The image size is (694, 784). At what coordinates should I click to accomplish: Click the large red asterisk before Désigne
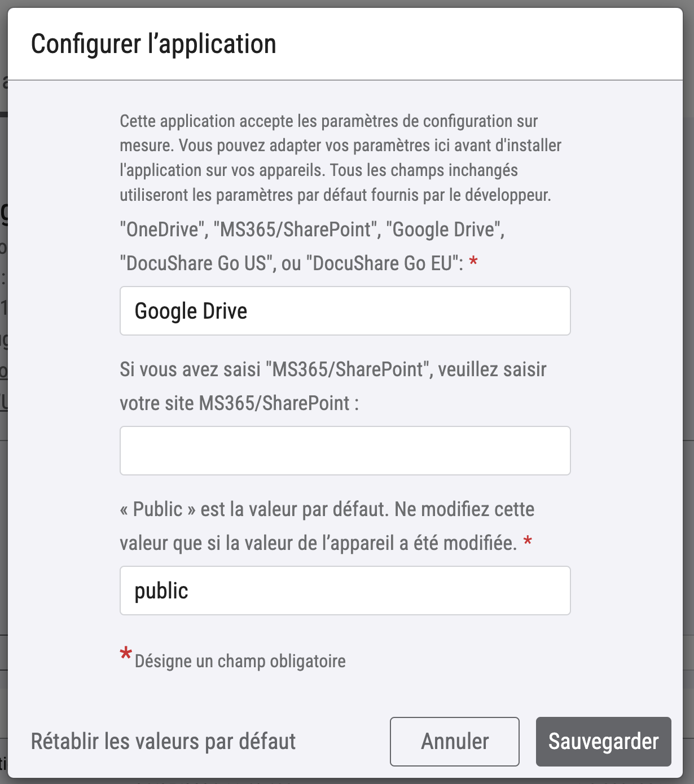[126, 655]
